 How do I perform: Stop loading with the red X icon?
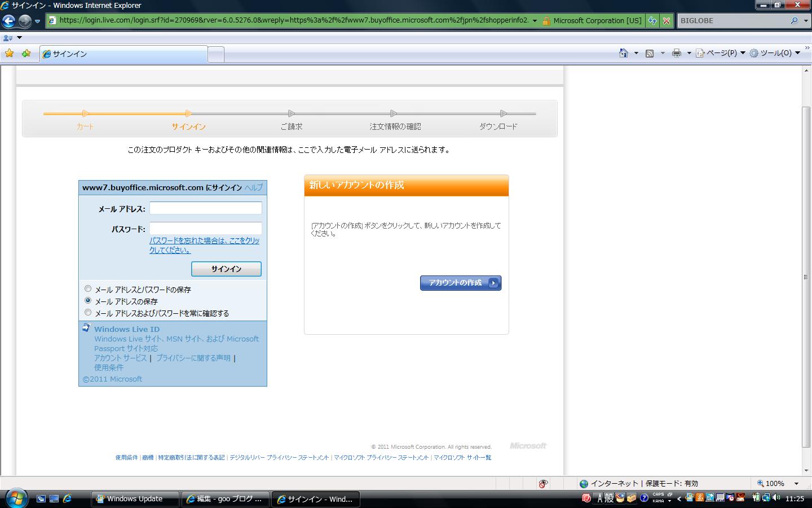click(667, 21)
